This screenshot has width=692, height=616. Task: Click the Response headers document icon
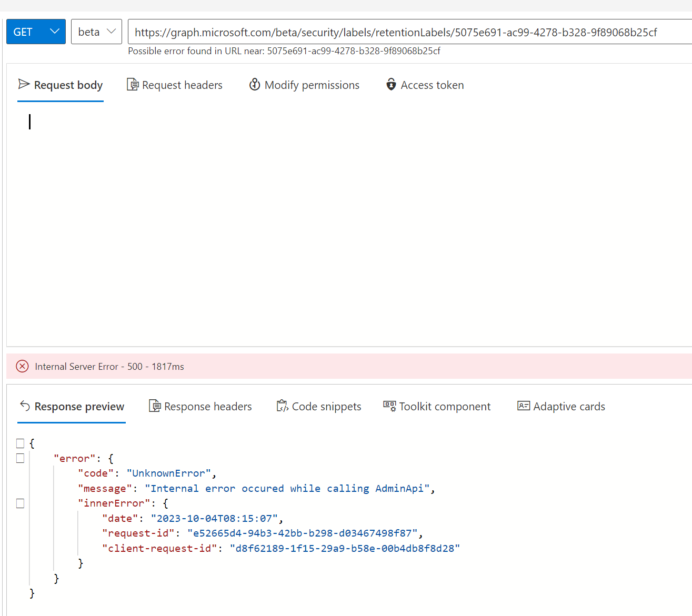pos(155,406)
